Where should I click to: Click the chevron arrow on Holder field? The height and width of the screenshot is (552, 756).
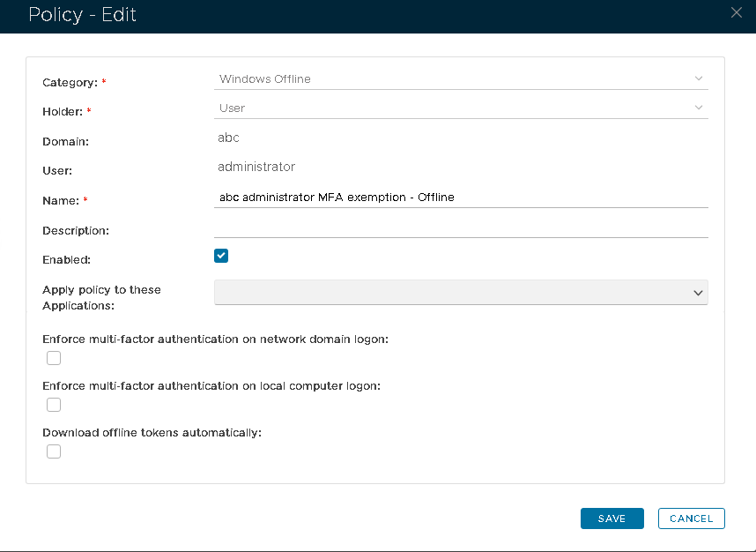click(x=699, y=108)
